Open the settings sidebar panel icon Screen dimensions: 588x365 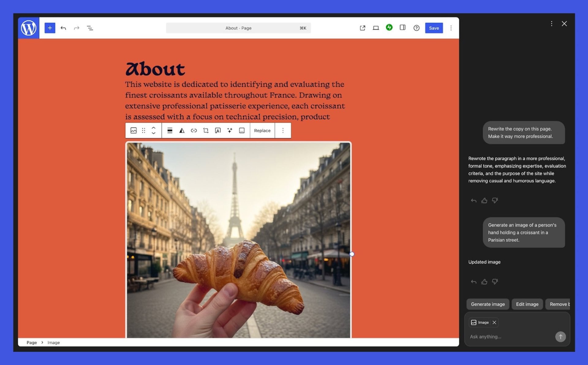pyautogui.click(x=402, y=28)
